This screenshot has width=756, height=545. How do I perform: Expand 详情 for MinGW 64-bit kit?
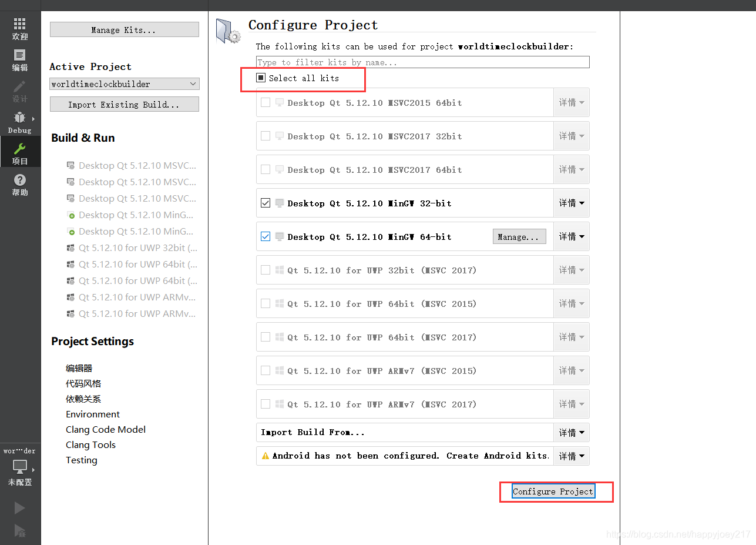pos(572,236)
